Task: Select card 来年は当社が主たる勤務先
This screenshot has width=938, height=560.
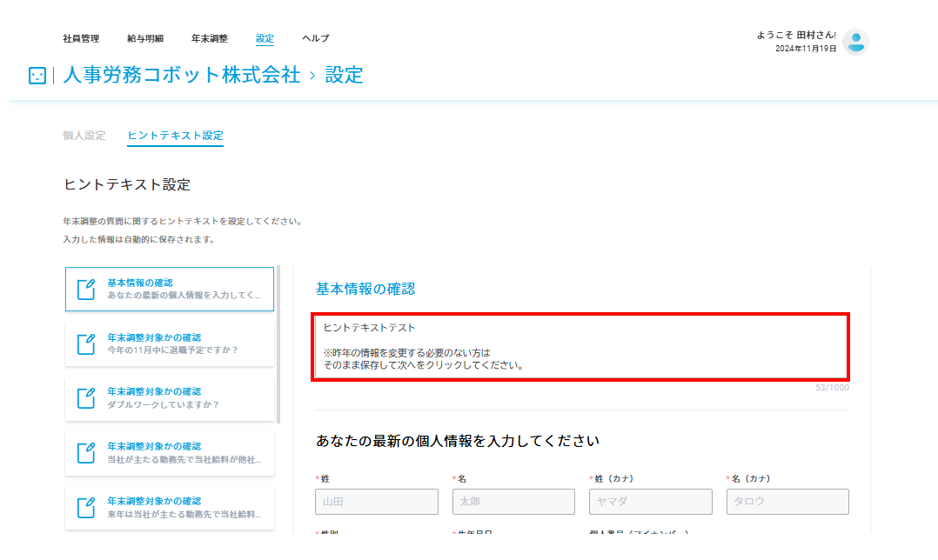Action: 170,508
